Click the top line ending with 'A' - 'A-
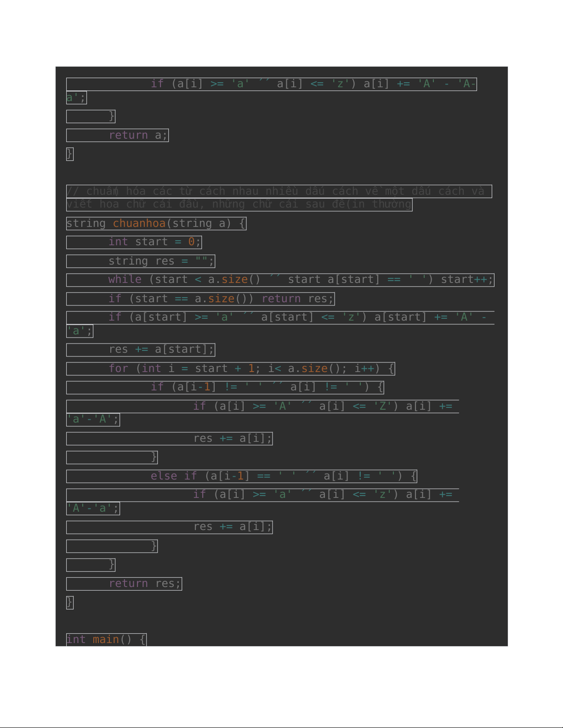Screen dimensions: 563x728 313,84
